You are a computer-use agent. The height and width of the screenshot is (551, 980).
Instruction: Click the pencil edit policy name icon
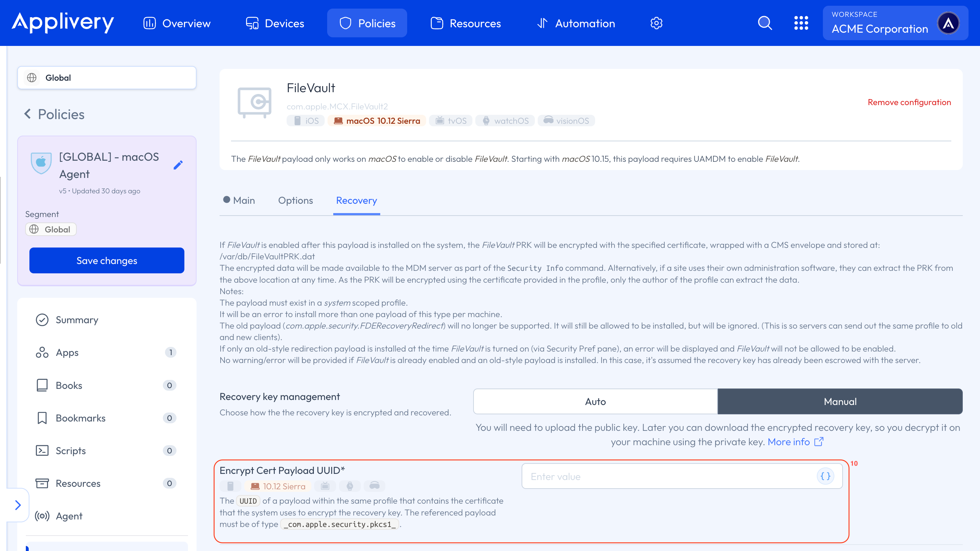(x=178, y=165)
